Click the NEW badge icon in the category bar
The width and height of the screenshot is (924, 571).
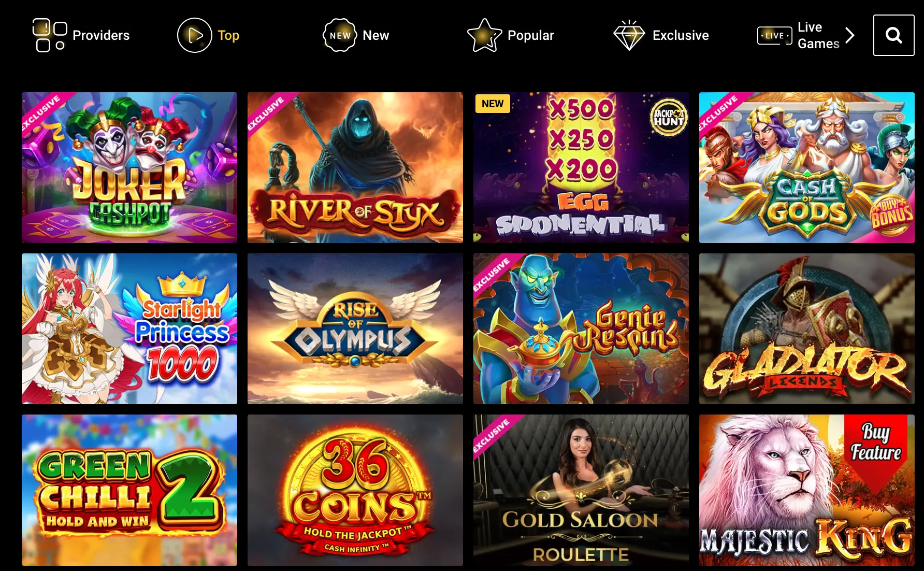340,35
